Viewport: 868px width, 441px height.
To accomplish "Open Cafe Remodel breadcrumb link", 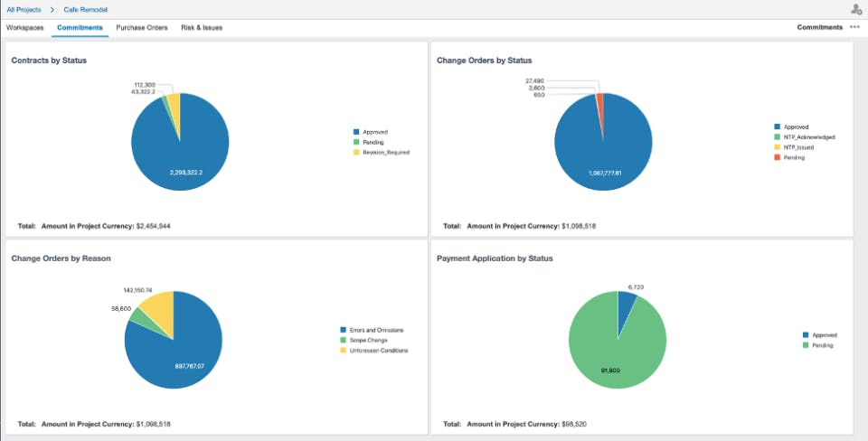I will [86, 10].
